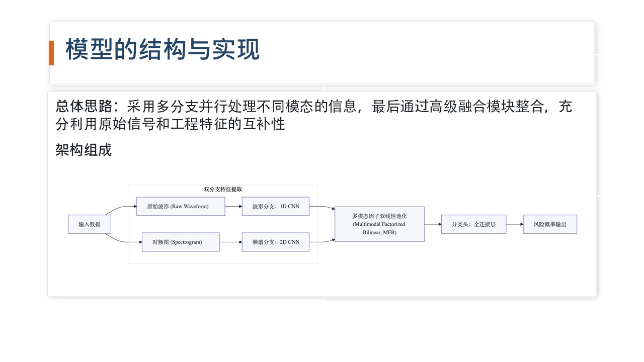
Task: Select the arrow from 分类头 to 风险概率输出
Action: coord(514,224)
